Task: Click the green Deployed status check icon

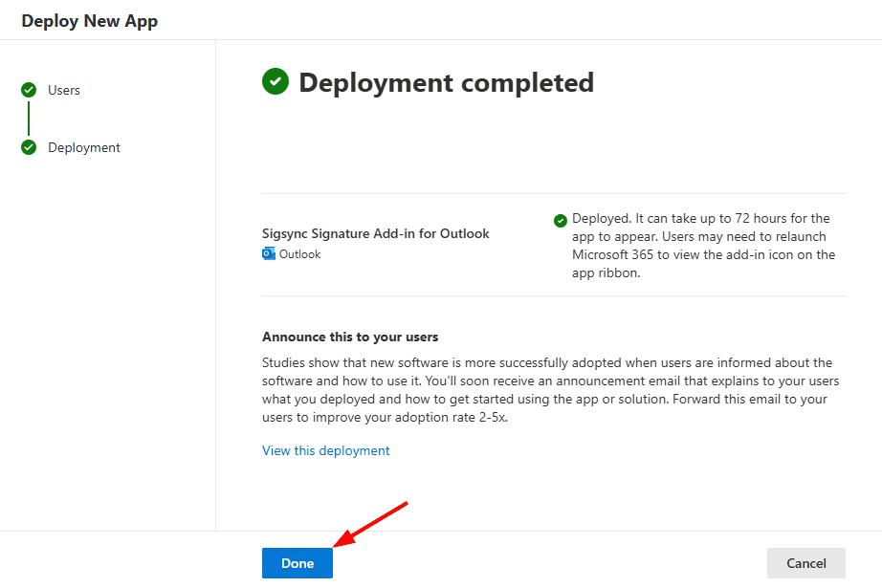Action: [x=561, y=220]
